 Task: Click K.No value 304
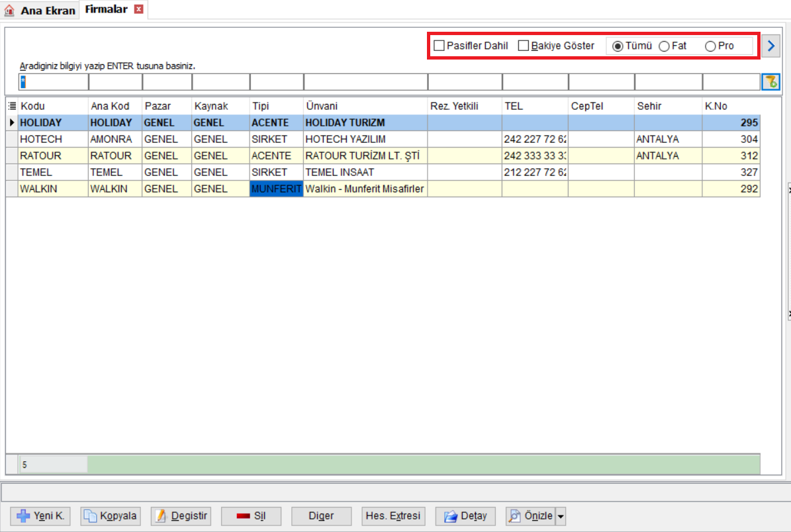click(x=731, y=139)
